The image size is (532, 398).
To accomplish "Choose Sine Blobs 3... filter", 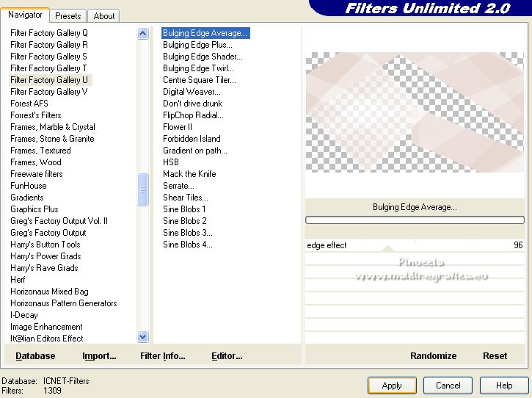I will coord(188,233).
